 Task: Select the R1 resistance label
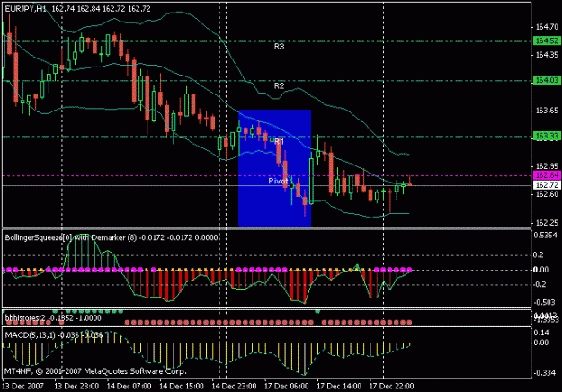tap(280, 142)
